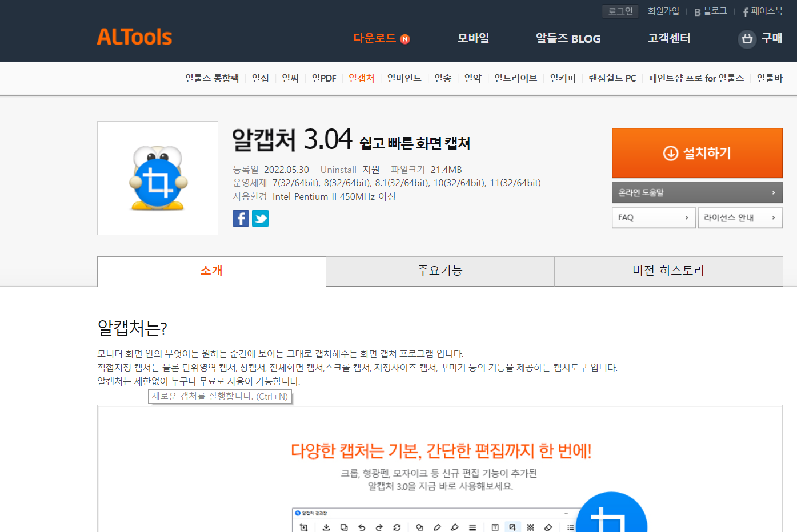Click the 등록일 2022.05.30 text
This screenshot has width=797, height=532.
271,170
